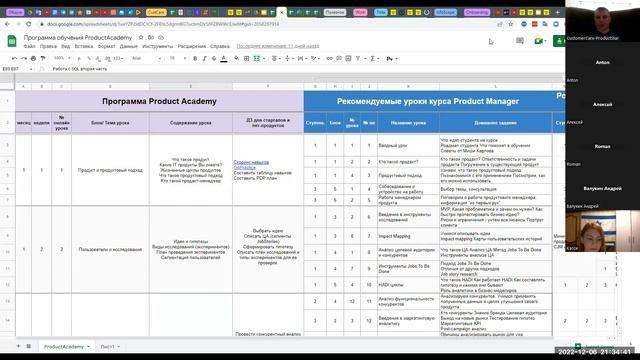This screenshot has width=640, height=360.
Task: Expand the merge cells type arrow
Action: (264, 58)
